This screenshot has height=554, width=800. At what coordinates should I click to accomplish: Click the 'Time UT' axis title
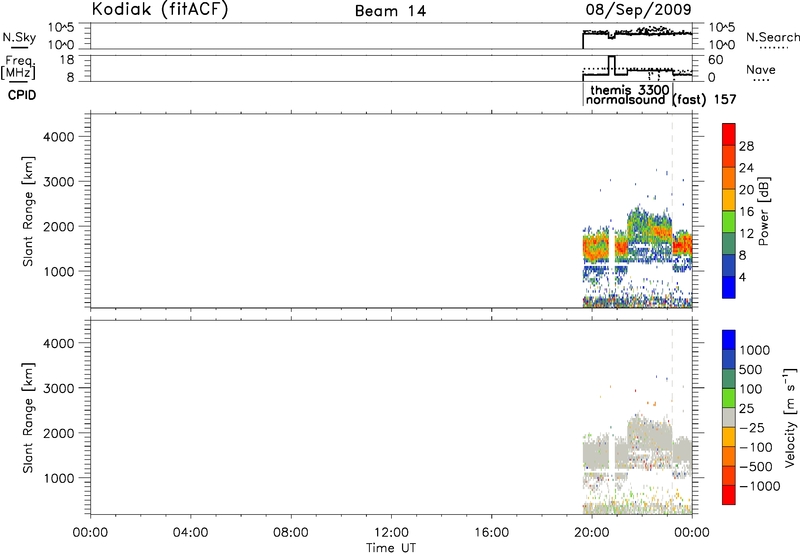pos(391,548)
